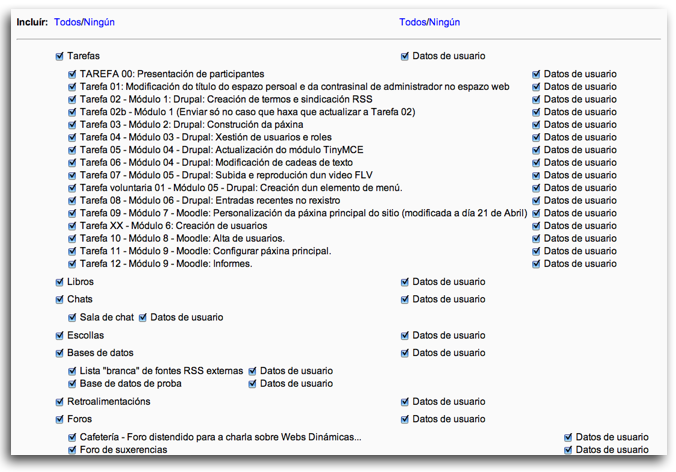The height and width of the screenshot is (472, 676).
Task: Toggle Foro de suxerencias checkbox
Action: (x=72, y=450)
